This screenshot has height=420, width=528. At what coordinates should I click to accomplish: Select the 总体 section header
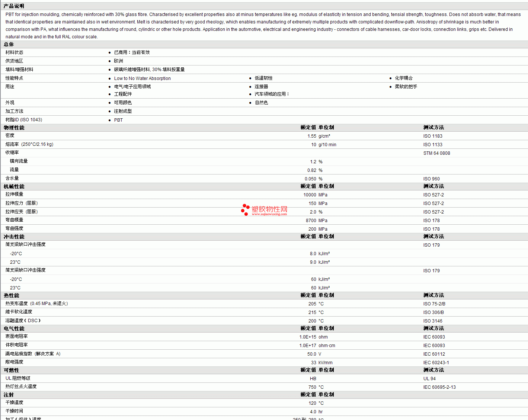pyautogui.click(x=9, y=44)
